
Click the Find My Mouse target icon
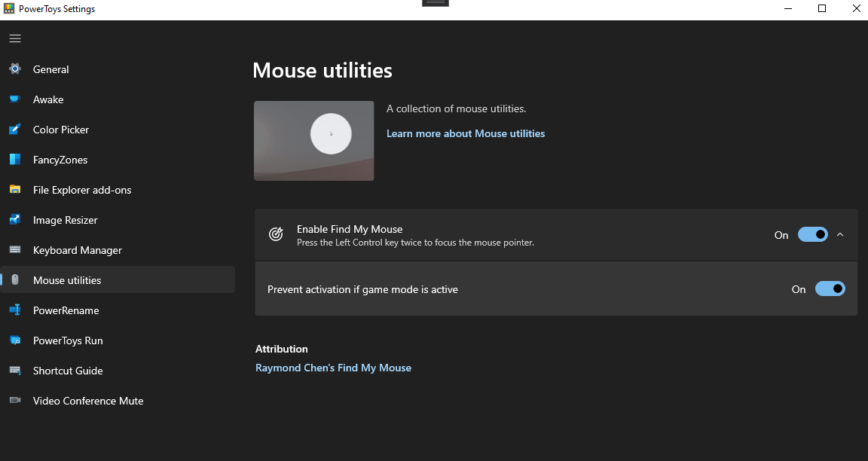(276, 234)
